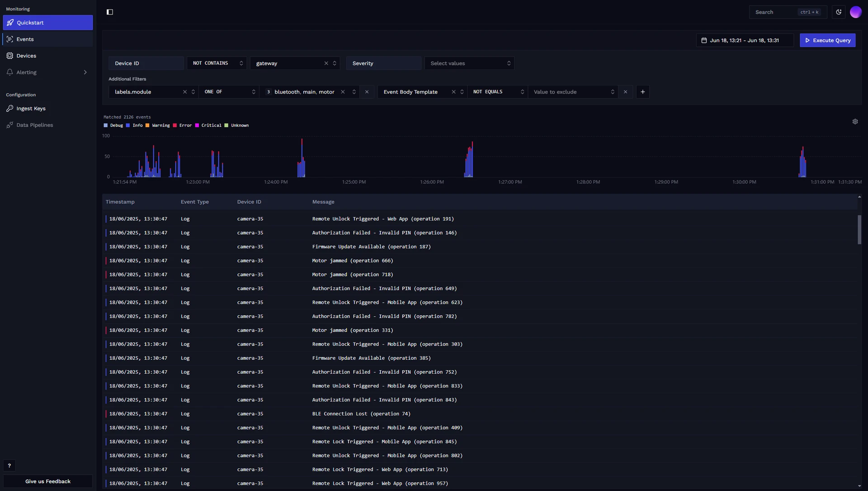This screenshot has height=491, width=868.
Task: Open the gateway value dropdown
Action: coord(334,63)
